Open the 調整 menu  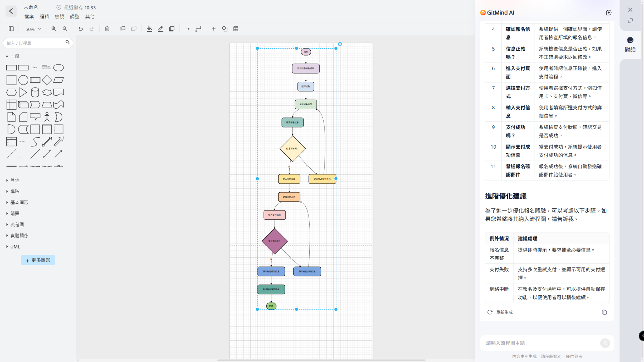pos(75,17)
